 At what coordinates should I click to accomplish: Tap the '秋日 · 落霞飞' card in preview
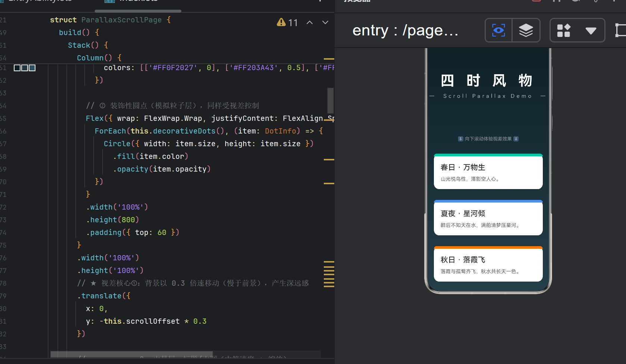pos(488,264)
